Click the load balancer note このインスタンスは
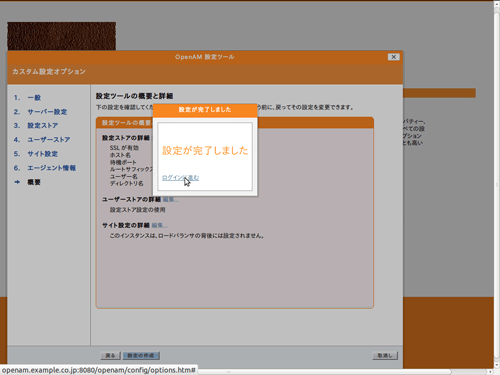This screenshot has width=500, height=375. click(187, 236)
